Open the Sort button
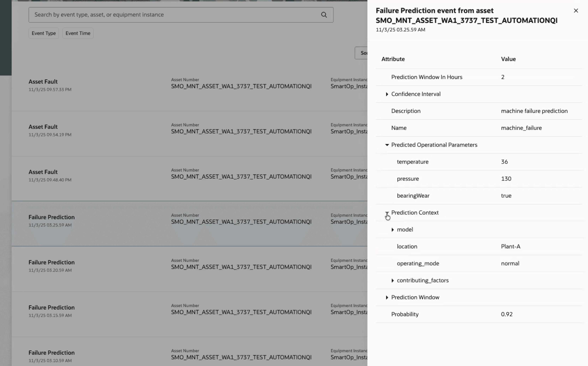 click(361, 53)
